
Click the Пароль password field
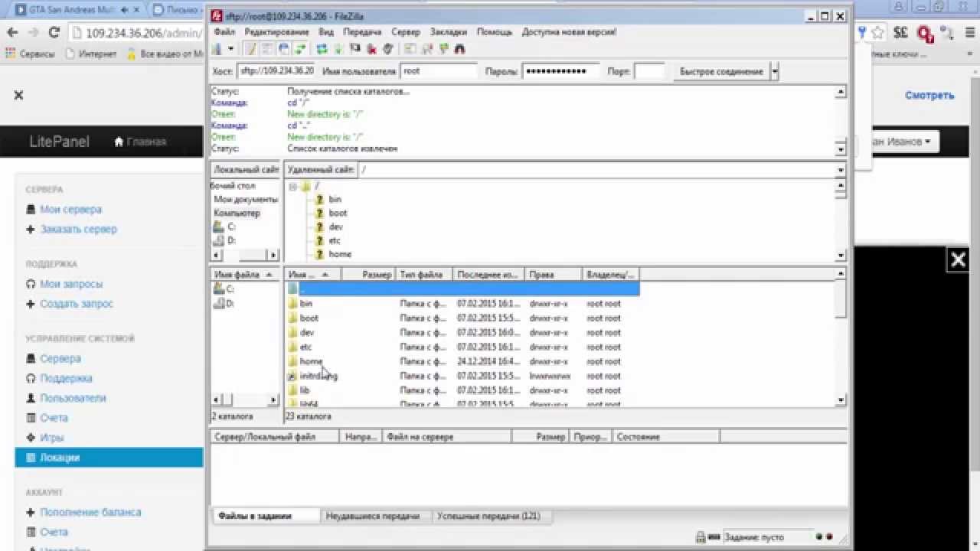[560, 71]
